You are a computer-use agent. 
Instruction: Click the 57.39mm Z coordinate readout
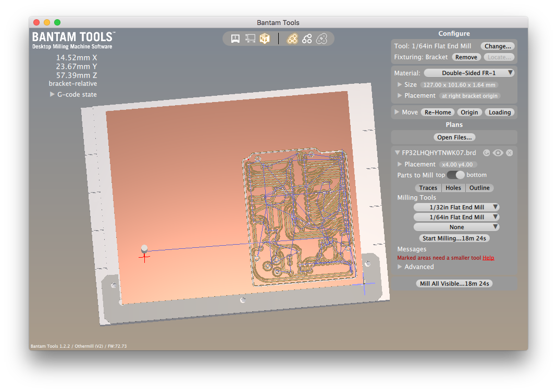pos(77,75)
